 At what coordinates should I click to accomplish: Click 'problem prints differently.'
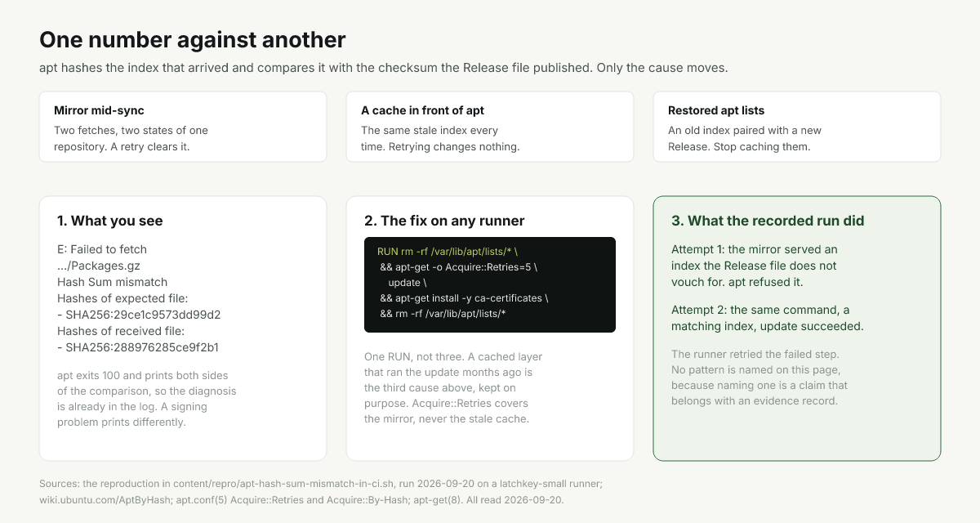[122, 422]
